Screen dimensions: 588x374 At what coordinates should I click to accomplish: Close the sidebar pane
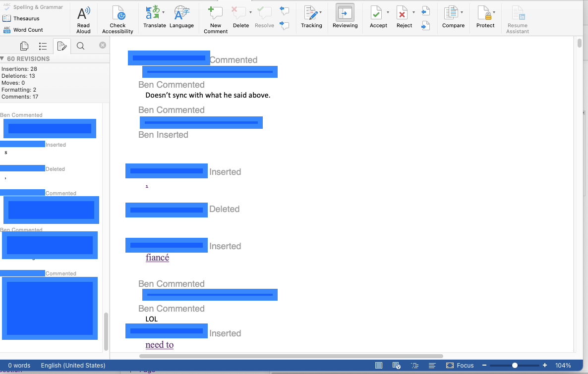click(x=102, y=45)
